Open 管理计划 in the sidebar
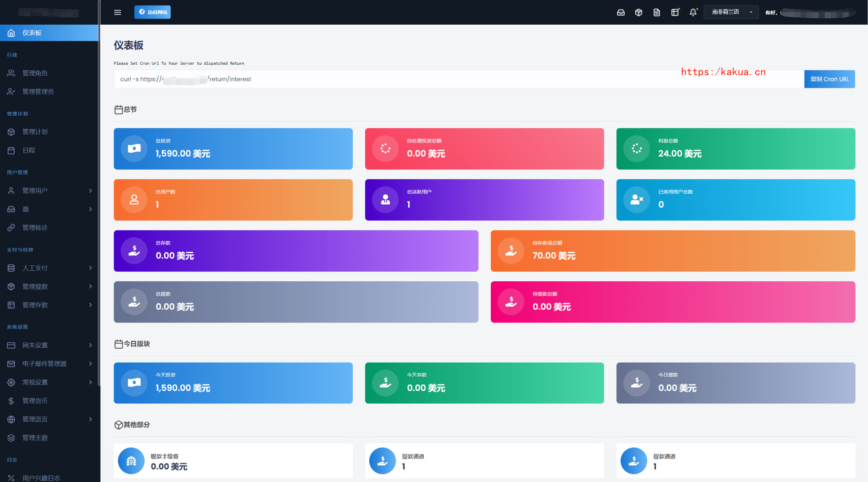 49,132
